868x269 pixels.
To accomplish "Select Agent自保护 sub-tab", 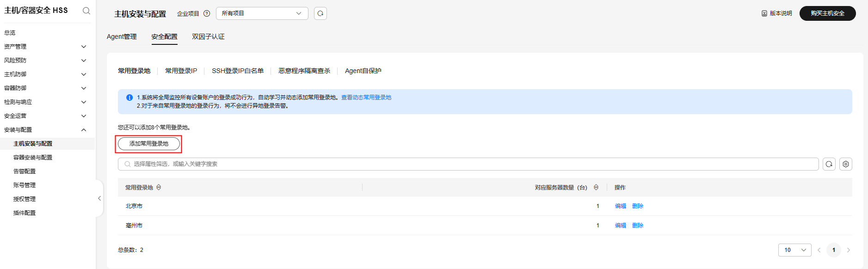I will [363, 71].
